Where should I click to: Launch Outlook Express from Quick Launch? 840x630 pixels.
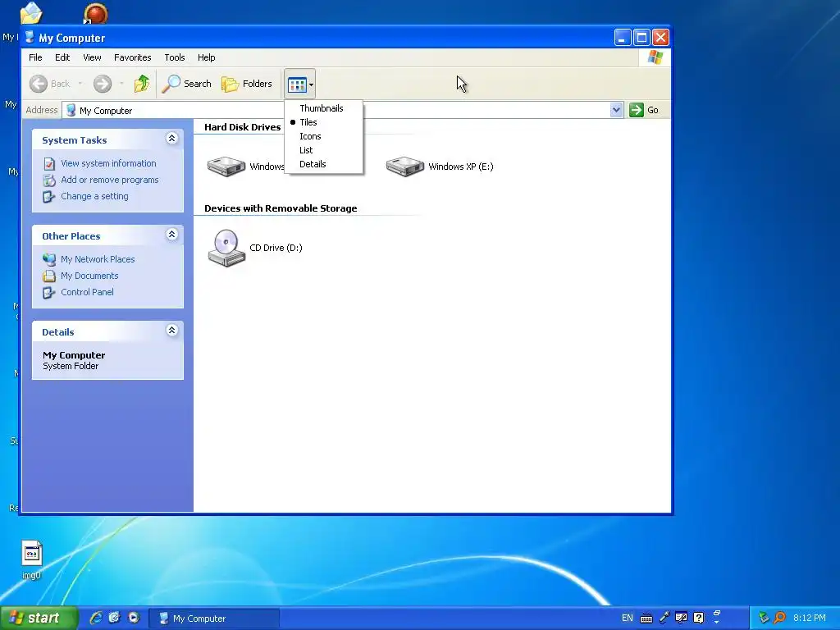point(114,618)
